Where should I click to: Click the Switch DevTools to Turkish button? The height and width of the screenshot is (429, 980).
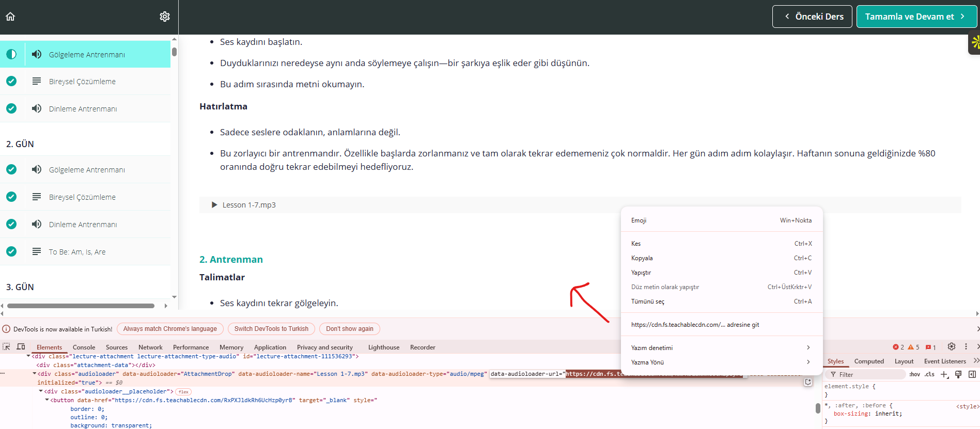coord(271,329)
